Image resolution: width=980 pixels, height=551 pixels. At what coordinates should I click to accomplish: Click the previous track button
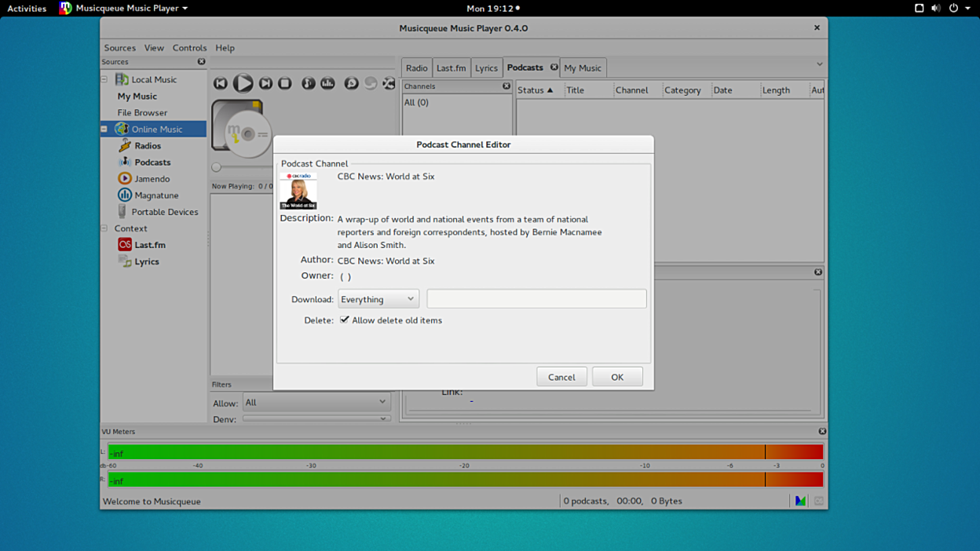click(221, 83)
